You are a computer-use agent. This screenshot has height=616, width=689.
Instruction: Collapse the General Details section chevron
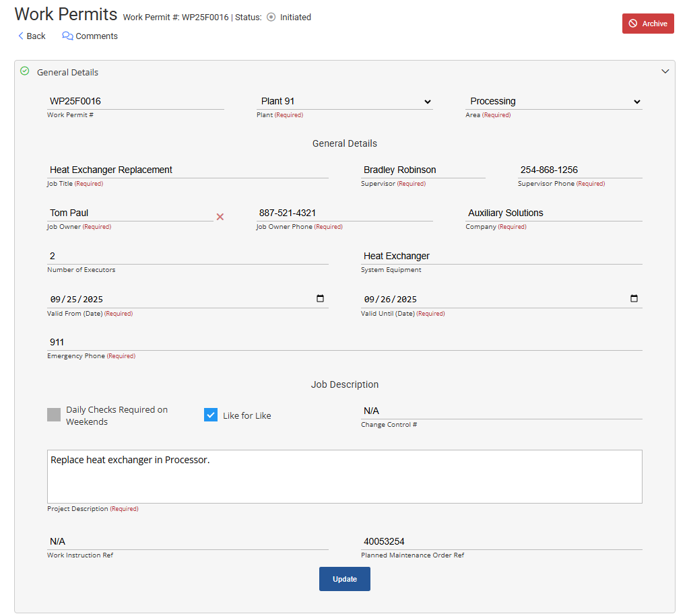coord(665,71)
